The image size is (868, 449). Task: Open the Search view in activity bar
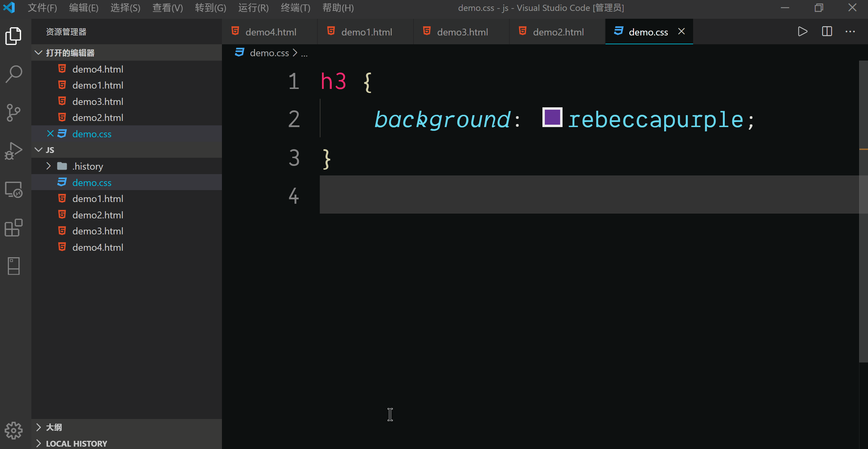(14, 74)
